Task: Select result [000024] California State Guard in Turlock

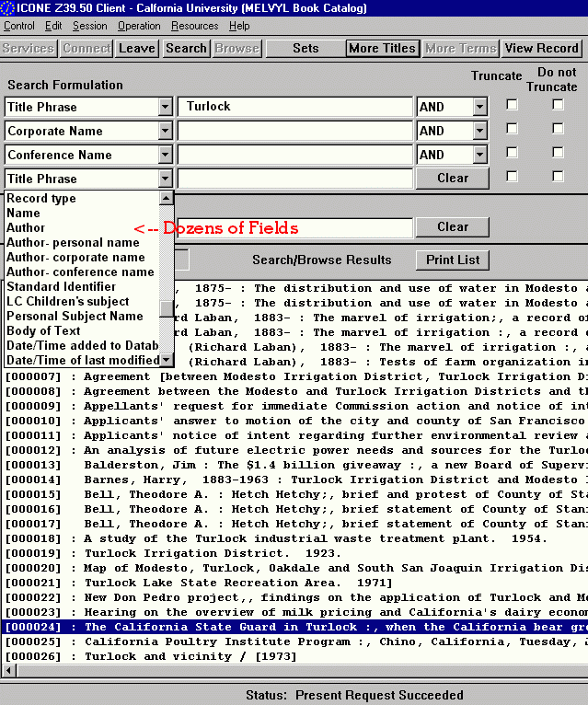Action: [294, 627]
